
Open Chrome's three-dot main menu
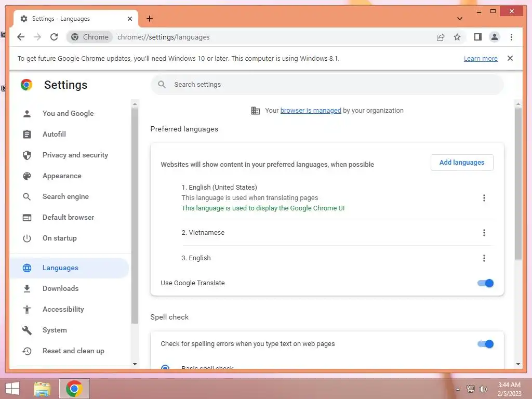pos(511,37)
